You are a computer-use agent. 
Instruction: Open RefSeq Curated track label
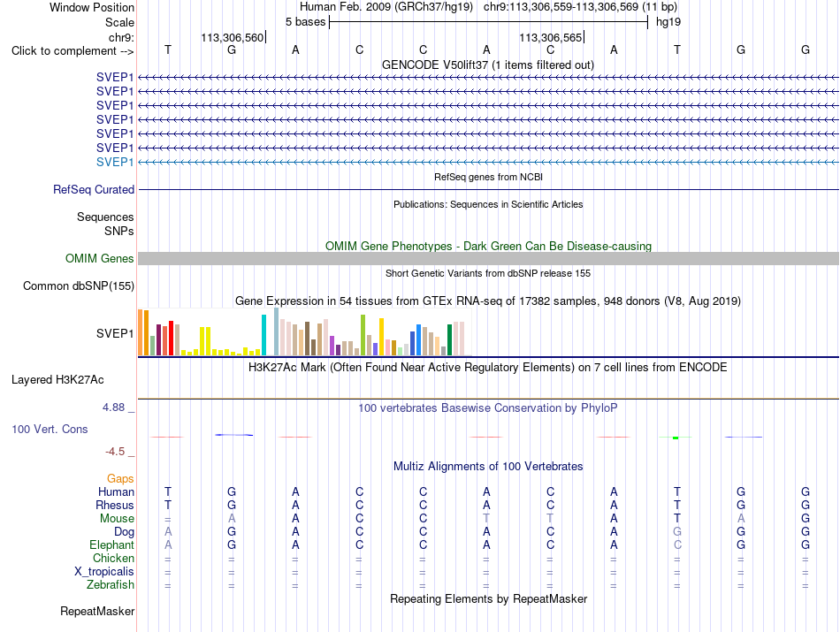click(94, 189)
